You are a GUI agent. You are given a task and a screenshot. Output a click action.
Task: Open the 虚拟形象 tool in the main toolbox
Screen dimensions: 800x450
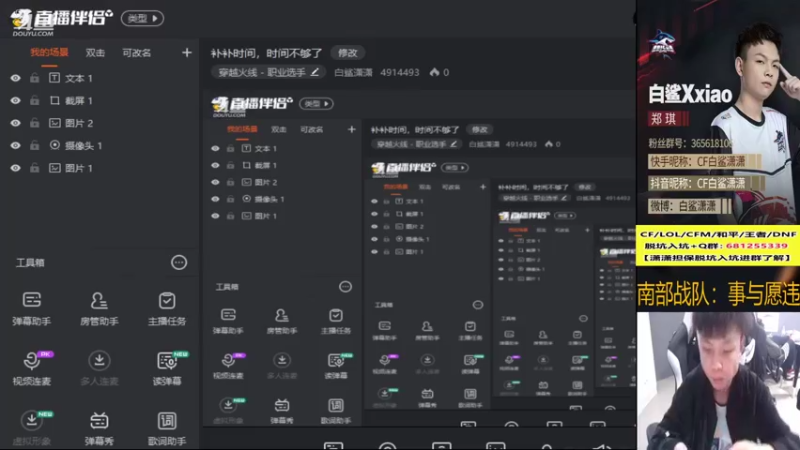32,428
